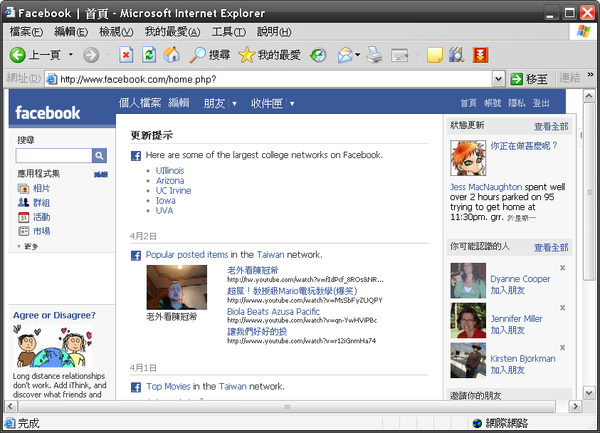Viewport: 600px width, 433px height.
Task: Open 個人檔案 Profile link in Facebook header
Action: pos(140,103)
